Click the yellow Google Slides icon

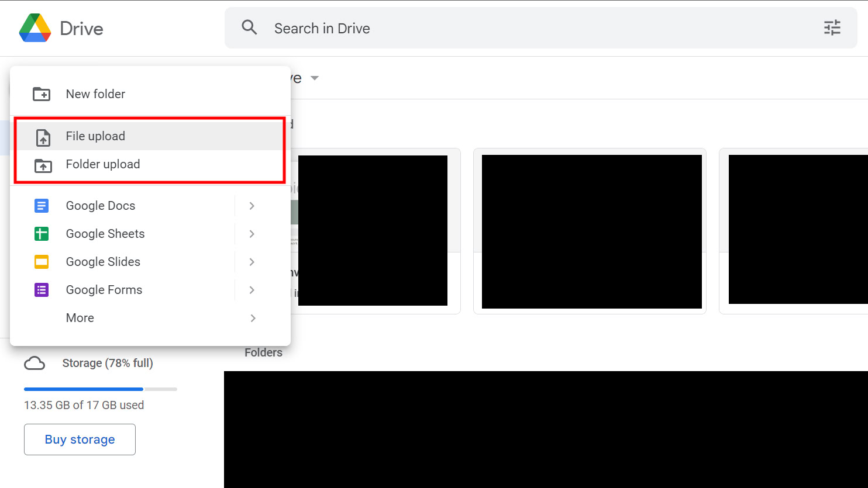click(42, 262)
